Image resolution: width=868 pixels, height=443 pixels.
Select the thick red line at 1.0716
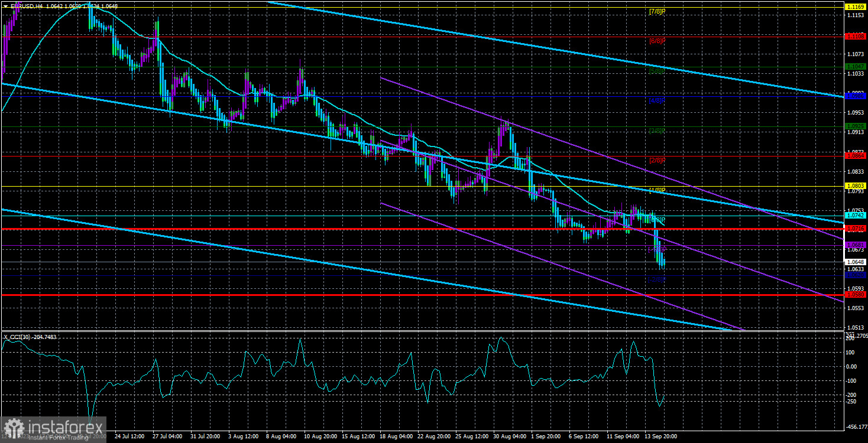click(x=422, y=228)
